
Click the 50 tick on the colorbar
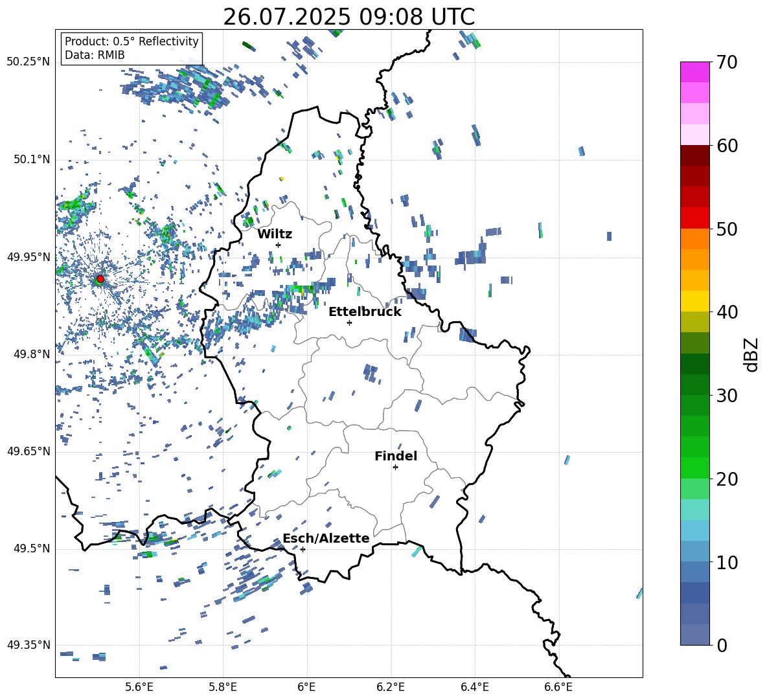point(727,229)
